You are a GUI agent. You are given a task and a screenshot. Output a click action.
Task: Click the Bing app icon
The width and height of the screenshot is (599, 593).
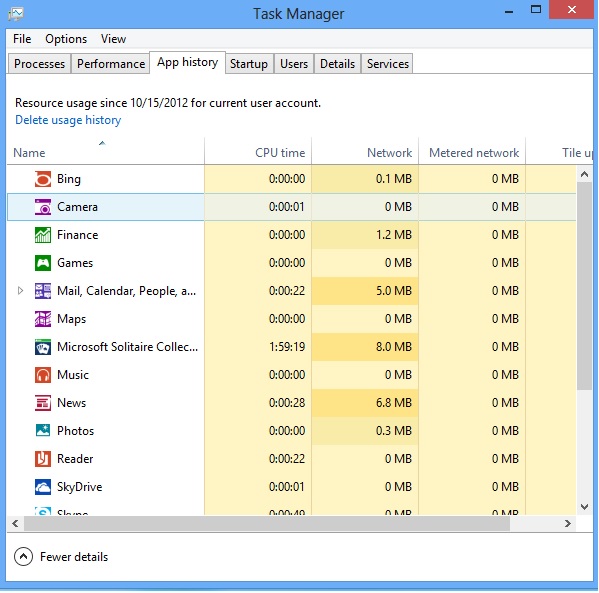[43, 179]
